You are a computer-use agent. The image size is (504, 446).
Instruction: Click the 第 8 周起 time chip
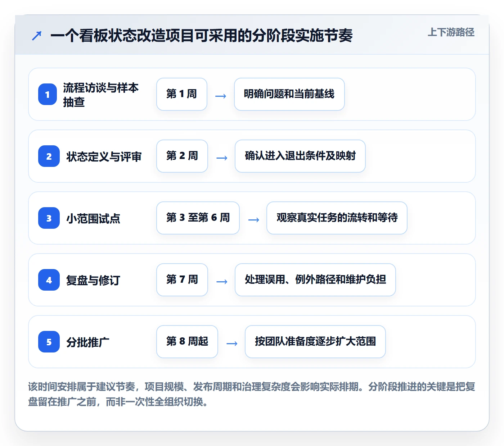click(187, 342)
